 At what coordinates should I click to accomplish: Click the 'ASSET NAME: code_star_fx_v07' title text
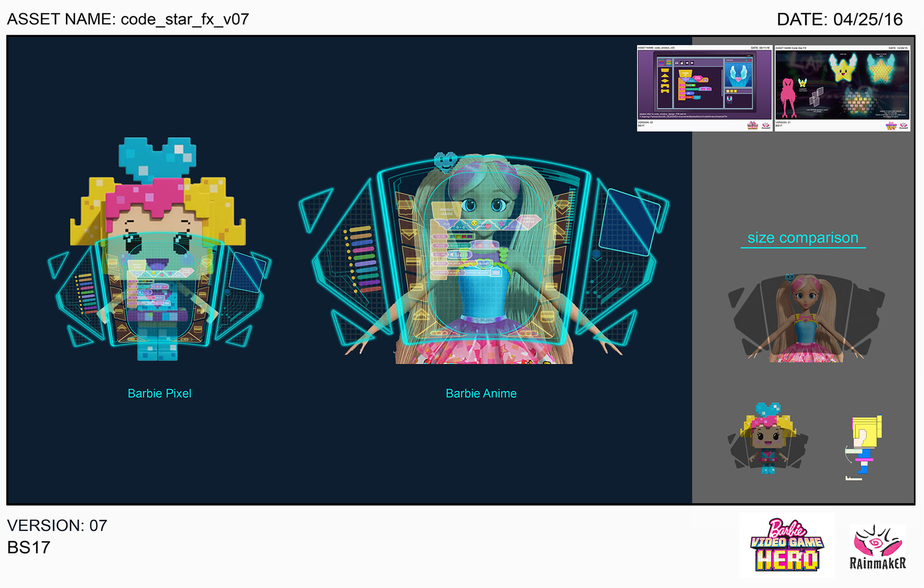click(x=128, y=19)
